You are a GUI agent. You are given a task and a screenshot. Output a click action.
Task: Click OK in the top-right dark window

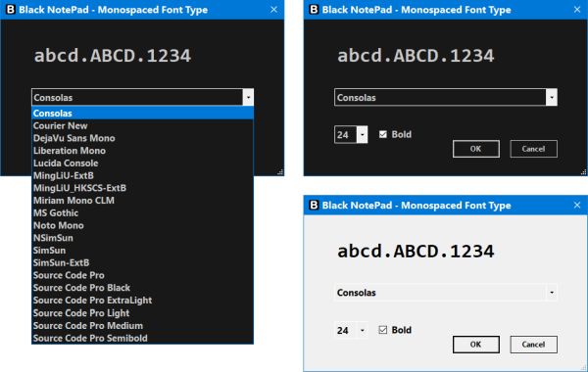(476, 149)
